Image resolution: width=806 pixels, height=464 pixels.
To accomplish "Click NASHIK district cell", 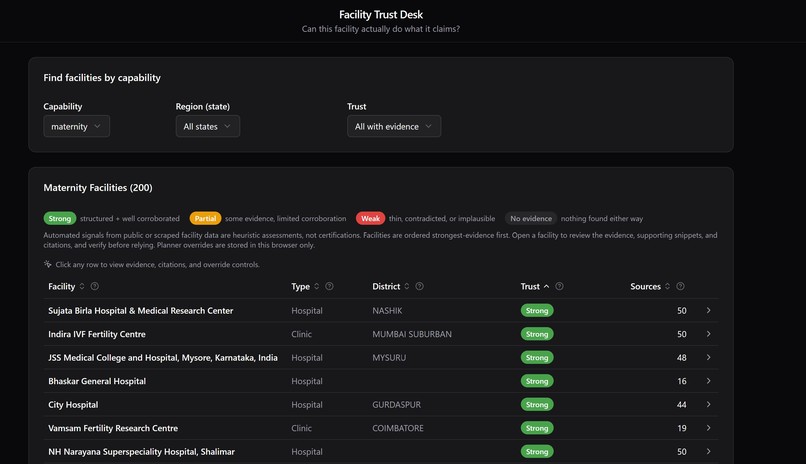I will click(387, 310).
